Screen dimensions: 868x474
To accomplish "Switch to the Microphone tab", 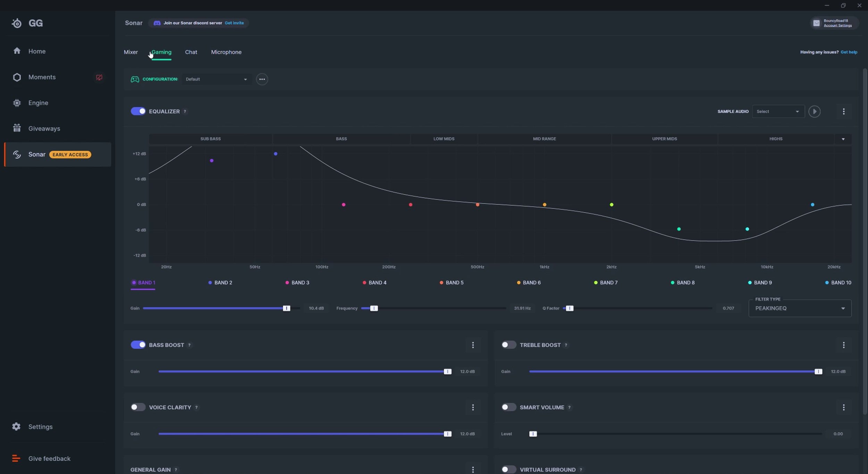I will [226, 52].
